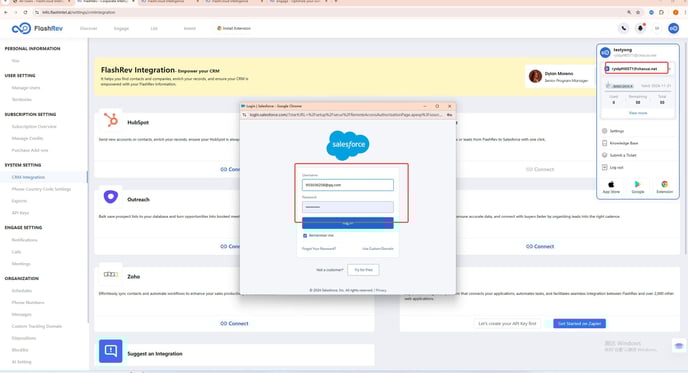Click the Submit a Ticket icon

605,155
